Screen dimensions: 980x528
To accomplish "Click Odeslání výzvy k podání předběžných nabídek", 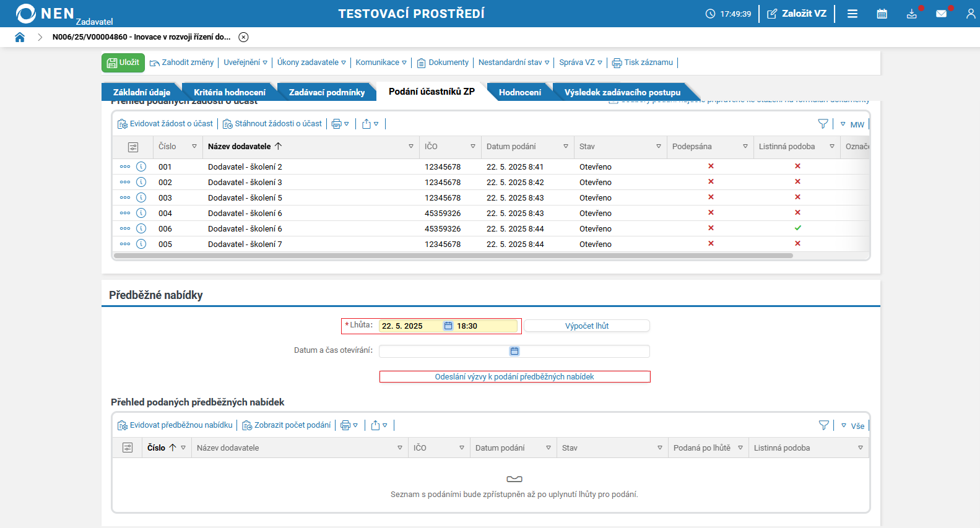I will pyautogui.click(x=514, y=377).
